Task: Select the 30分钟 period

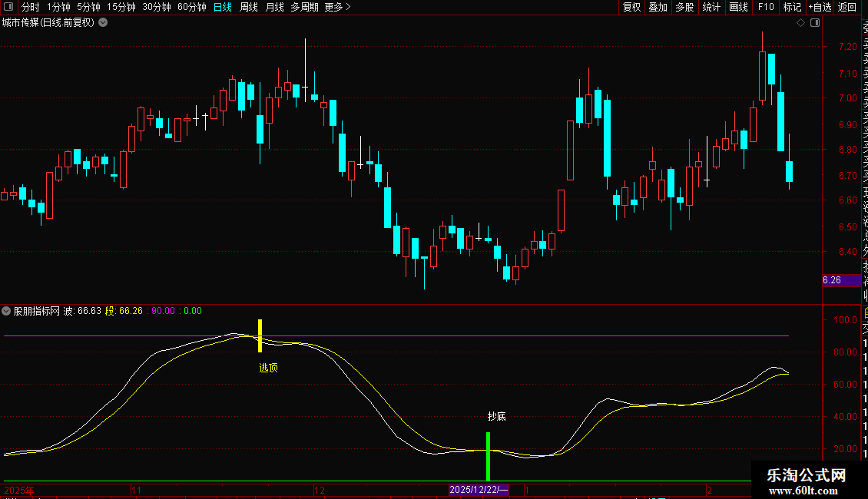Action: (x=157, y=7)
